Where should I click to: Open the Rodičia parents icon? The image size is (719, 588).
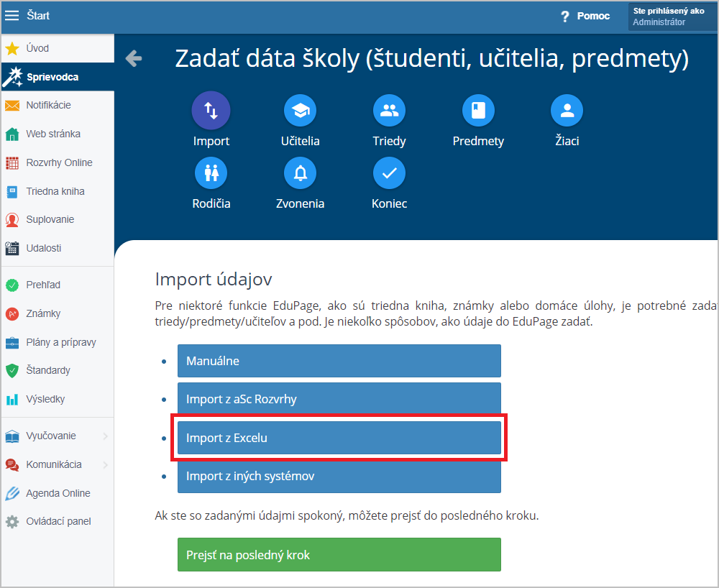[x=211, y=173]
